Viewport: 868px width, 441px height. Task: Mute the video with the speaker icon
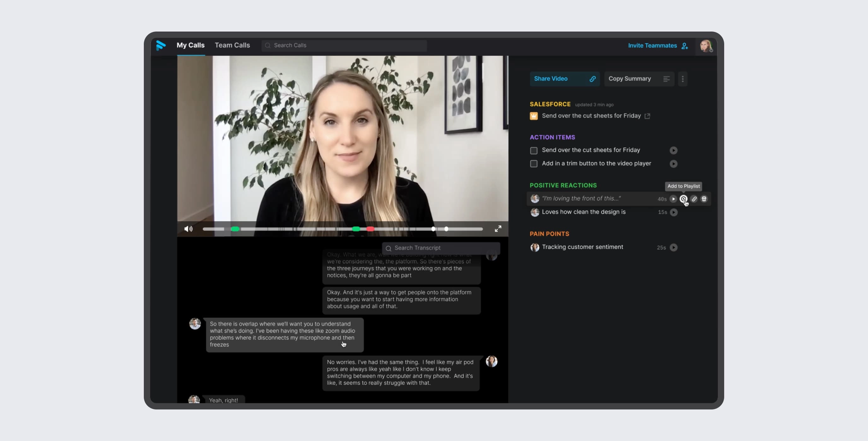[x=188, y=229]
